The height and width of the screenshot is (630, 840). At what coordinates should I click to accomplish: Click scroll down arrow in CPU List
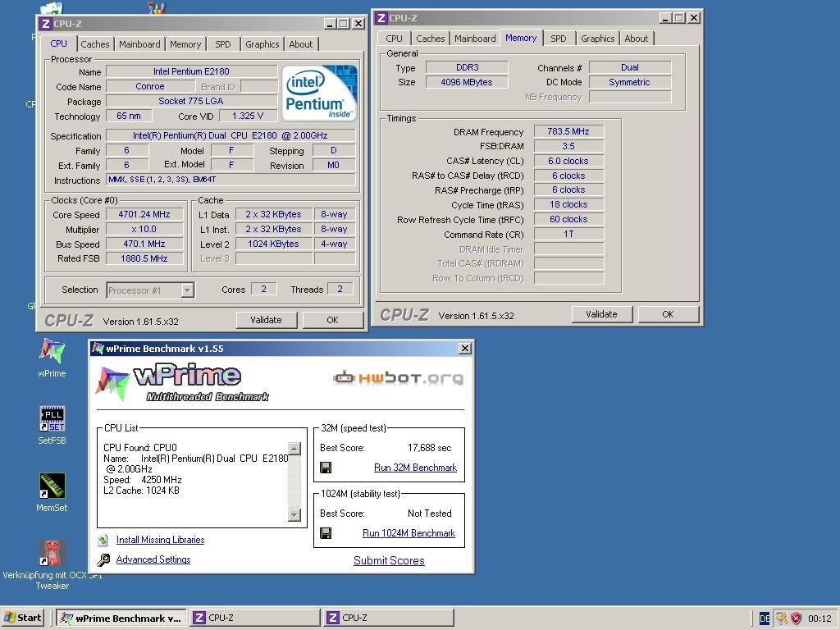(x=294, y=515)
